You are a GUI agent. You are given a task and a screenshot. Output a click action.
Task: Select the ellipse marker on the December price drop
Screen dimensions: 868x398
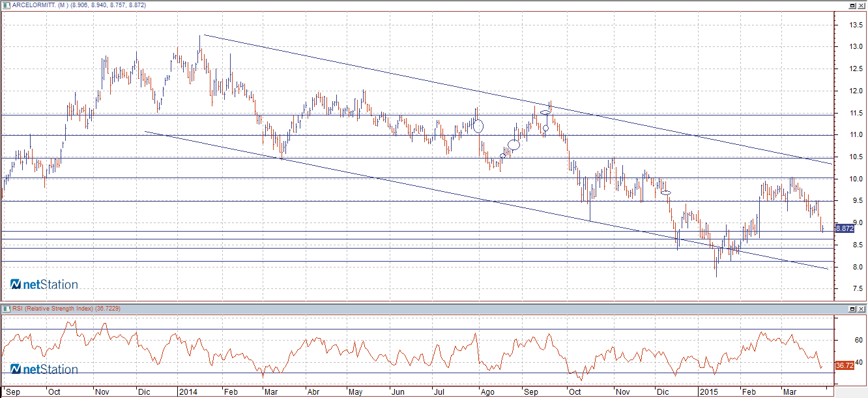[666, 192]
